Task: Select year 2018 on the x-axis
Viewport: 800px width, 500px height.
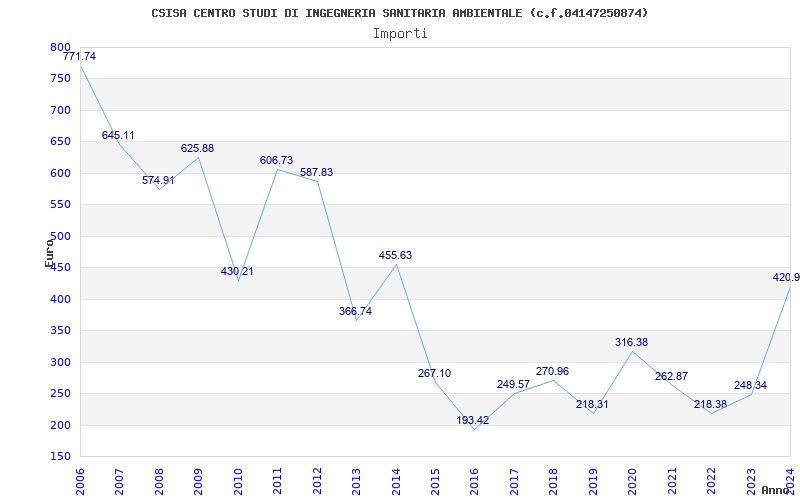Action: (554, 481)
